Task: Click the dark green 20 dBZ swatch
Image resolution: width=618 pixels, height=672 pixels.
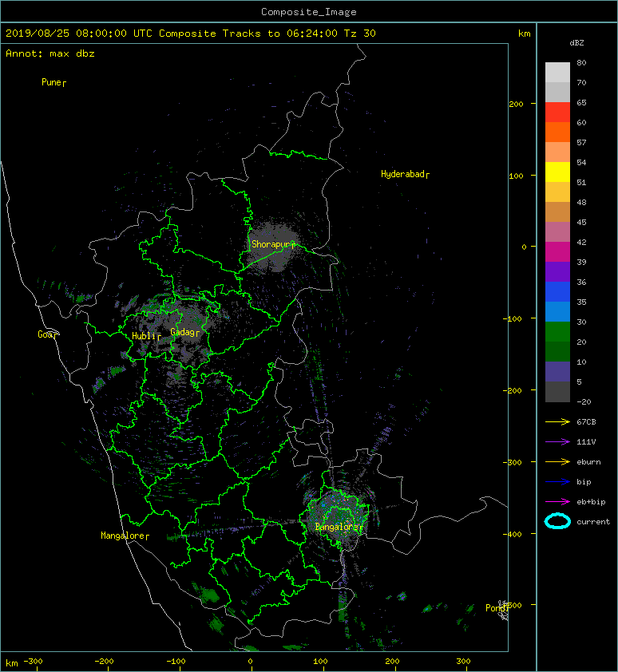Action: point(557,351)
